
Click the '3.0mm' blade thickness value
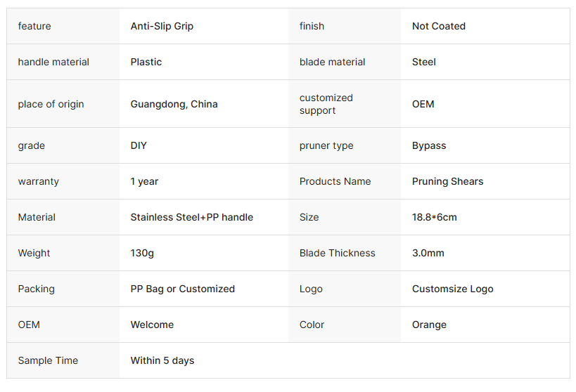point(428,253)
